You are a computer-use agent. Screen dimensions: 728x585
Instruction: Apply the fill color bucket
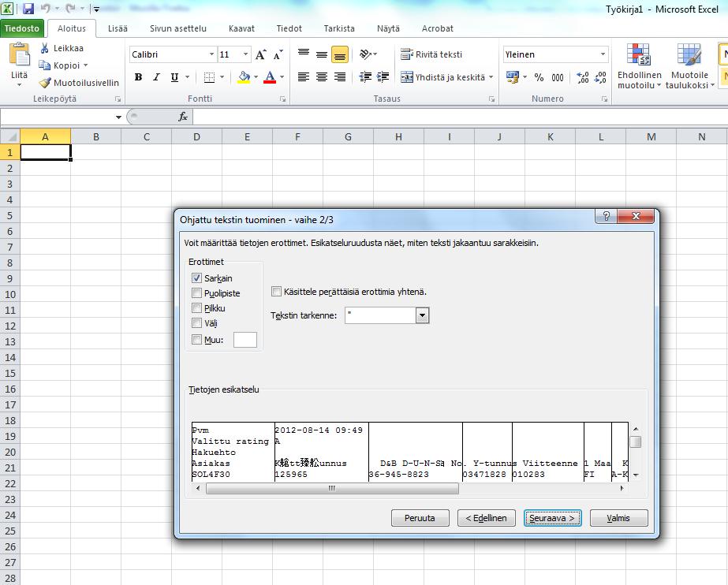tap(244, 77)
